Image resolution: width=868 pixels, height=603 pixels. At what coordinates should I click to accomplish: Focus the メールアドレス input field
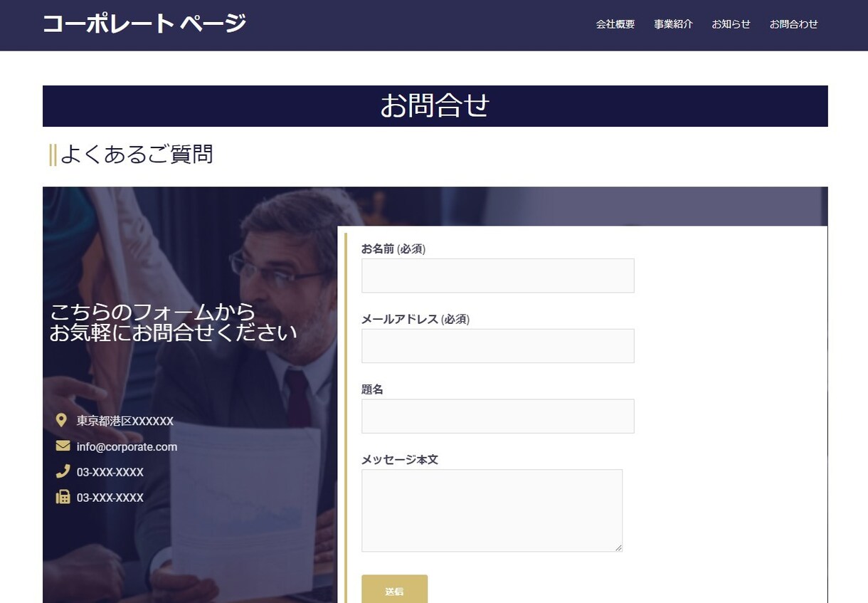[498, 346]
